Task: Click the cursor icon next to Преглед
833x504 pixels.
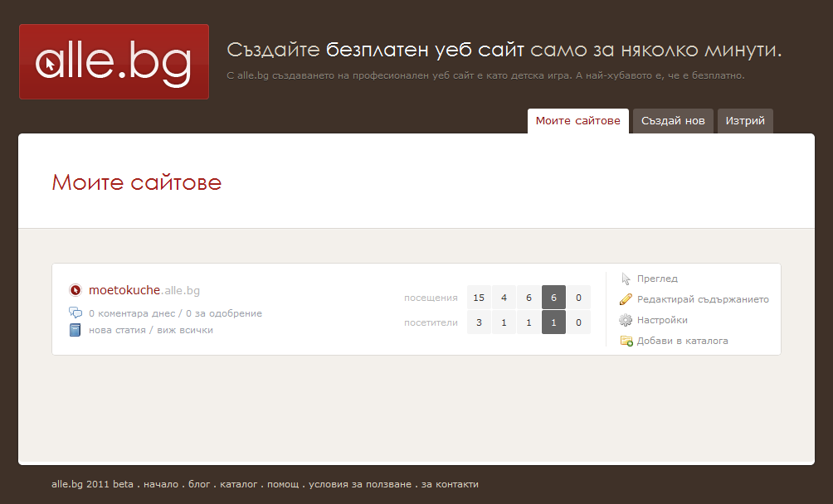Action: pos(626,279)
